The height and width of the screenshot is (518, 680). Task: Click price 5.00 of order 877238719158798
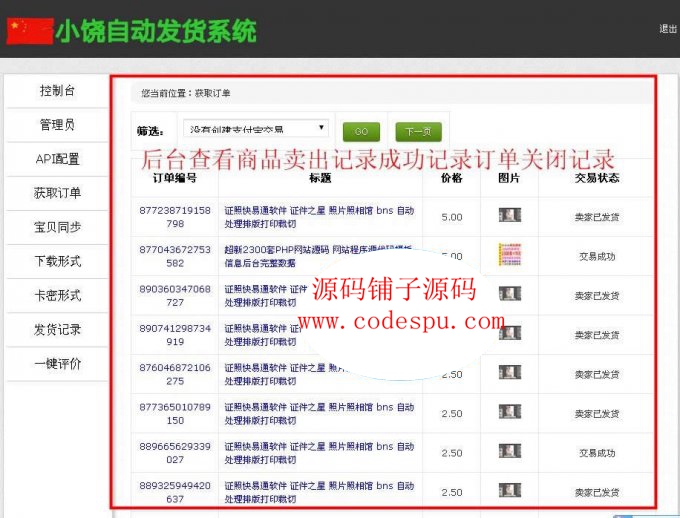452,217
